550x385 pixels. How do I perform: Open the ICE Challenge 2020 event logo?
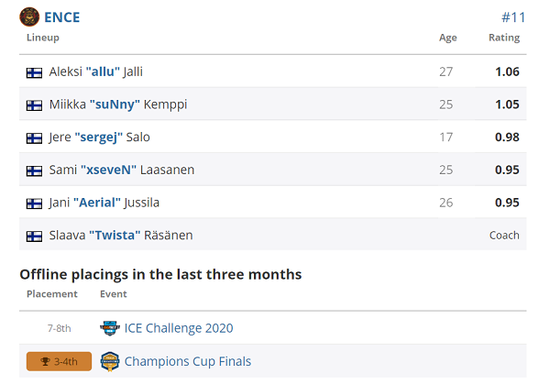[110, 328]
